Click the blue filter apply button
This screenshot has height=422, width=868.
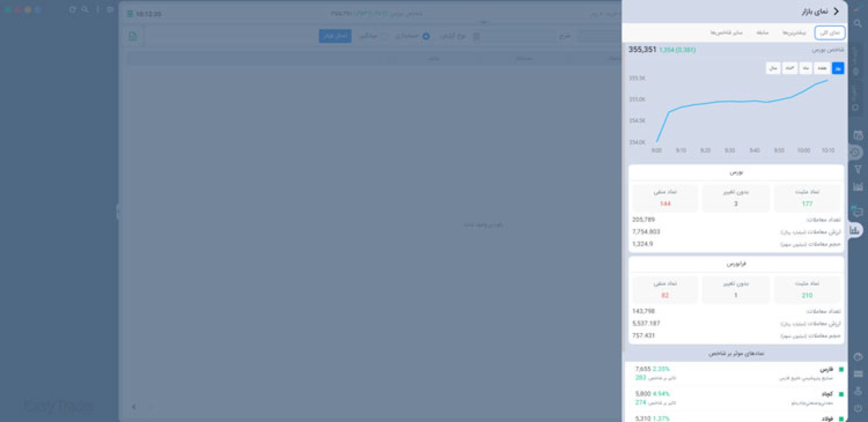pos(335,36)
